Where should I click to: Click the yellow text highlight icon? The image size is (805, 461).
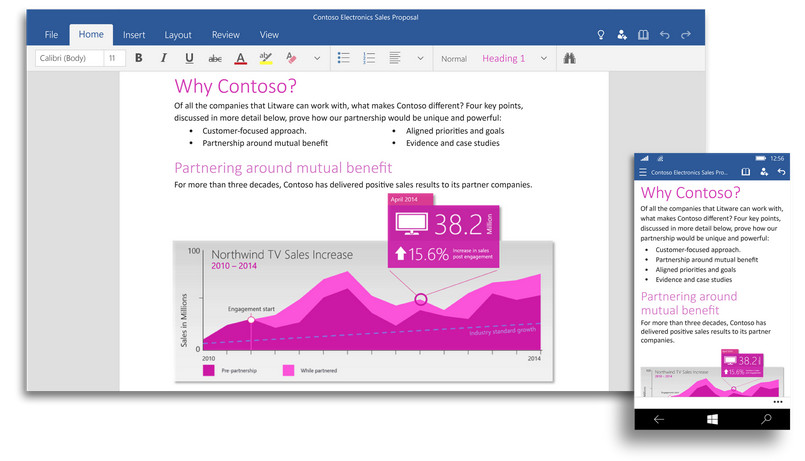point(265,58)
